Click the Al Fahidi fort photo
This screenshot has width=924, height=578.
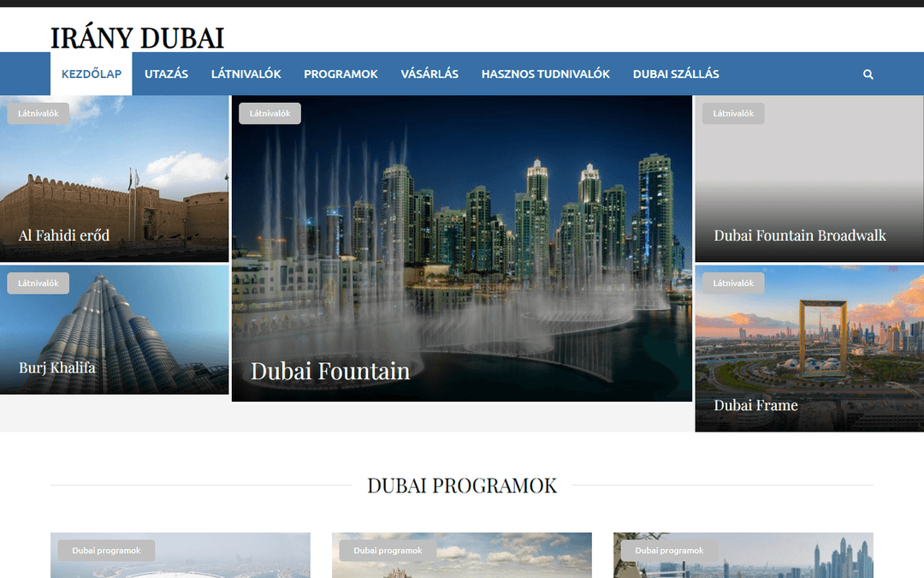click(x=115, y=179)
